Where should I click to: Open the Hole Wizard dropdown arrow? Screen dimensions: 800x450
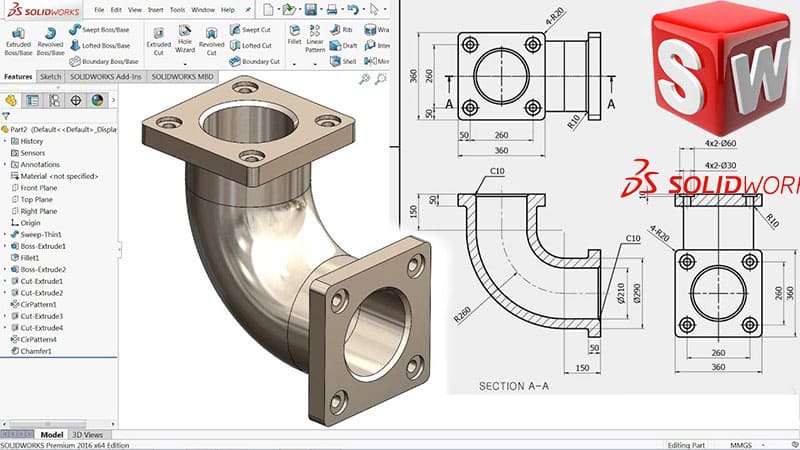coord(185,64)
